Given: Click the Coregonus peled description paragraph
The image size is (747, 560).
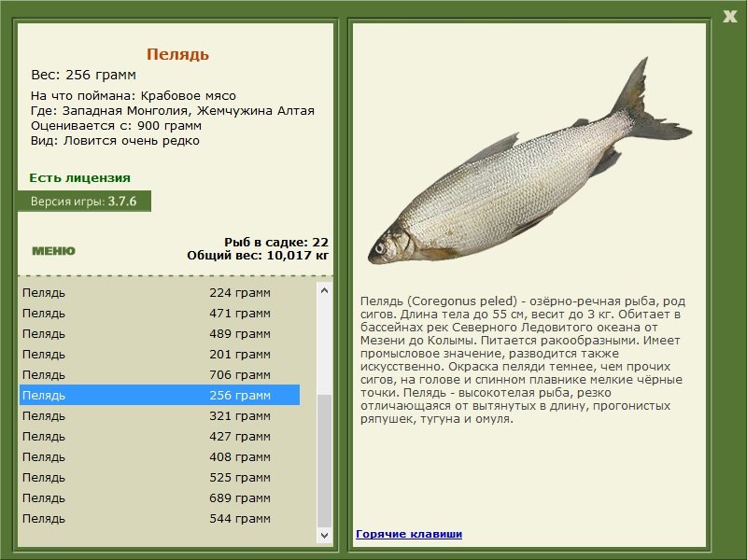Looking at the screenshot, I should click(523, 360).
